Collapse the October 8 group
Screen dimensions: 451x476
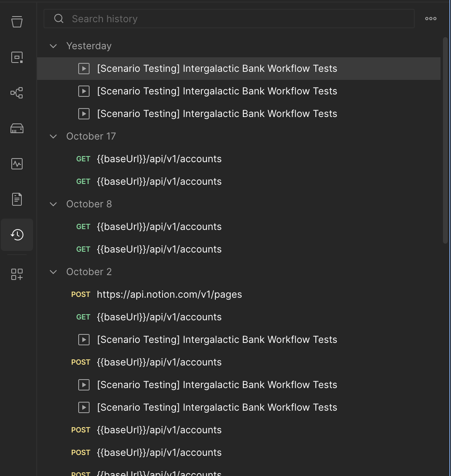pyautogui.click(x=53, y=204)
